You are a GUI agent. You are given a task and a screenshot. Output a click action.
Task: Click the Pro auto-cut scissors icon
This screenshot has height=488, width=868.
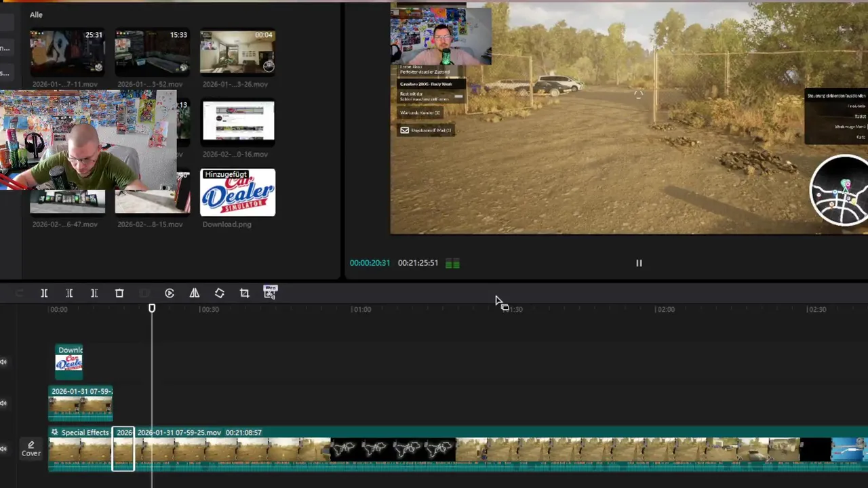[270, 292]
